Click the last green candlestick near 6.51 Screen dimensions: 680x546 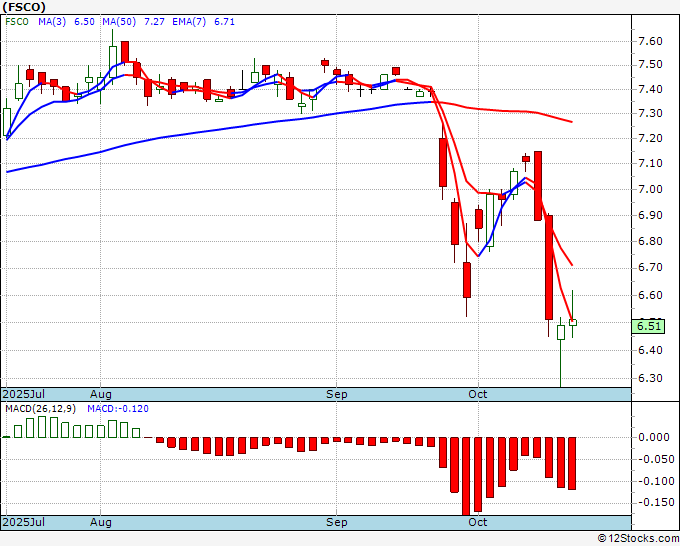click(x=573, y=322)
